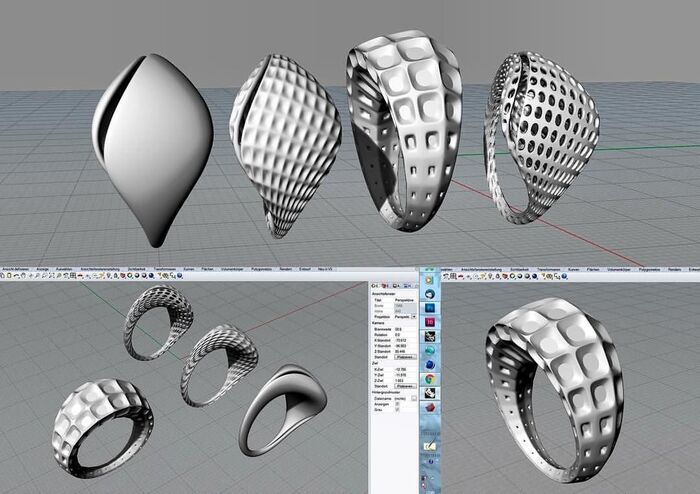700x494 pixels.
Task: Click the Brennweite value field
Action: coord(405,329)
